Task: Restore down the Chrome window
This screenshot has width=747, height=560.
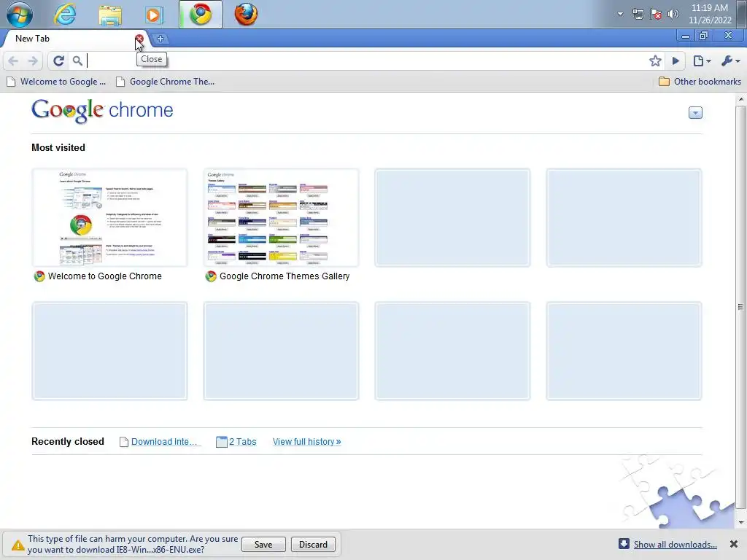Action: pos(703,36)
